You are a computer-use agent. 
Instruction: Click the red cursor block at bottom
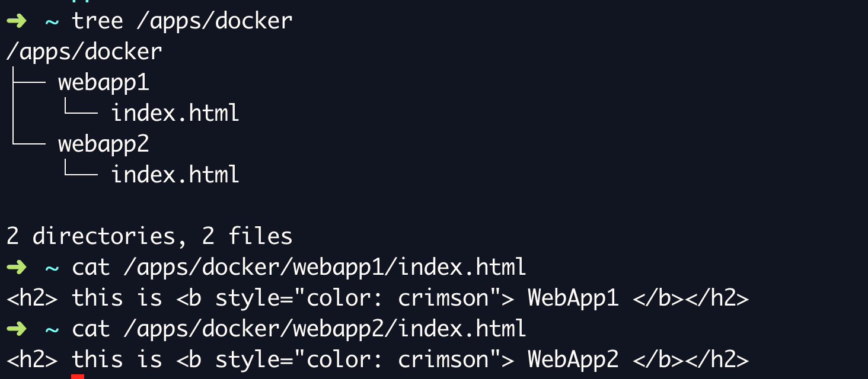click(x=78, y=377)
